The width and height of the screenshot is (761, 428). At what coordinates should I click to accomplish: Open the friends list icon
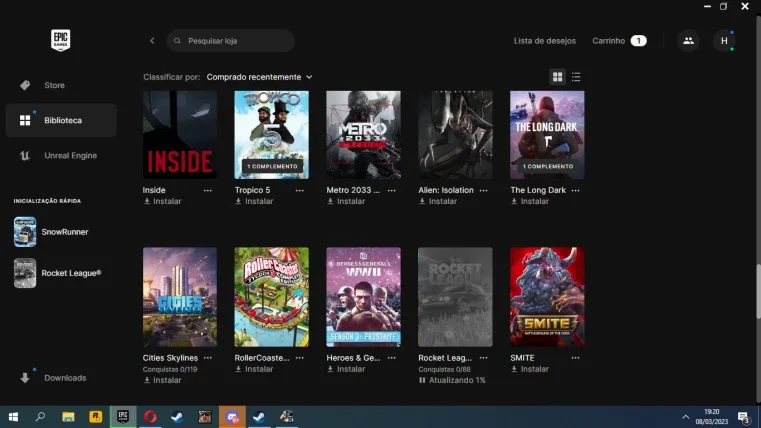pos(688,41)
